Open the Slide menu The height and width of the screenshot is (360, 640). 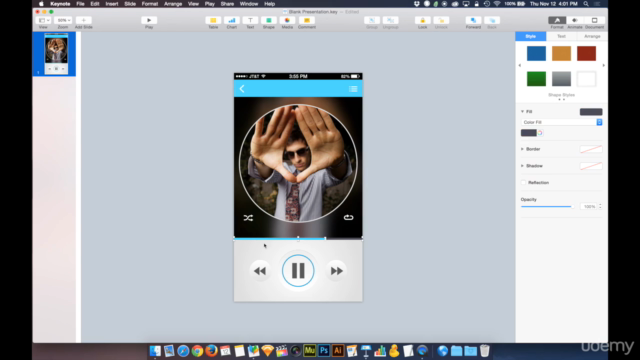coord(130,4)
